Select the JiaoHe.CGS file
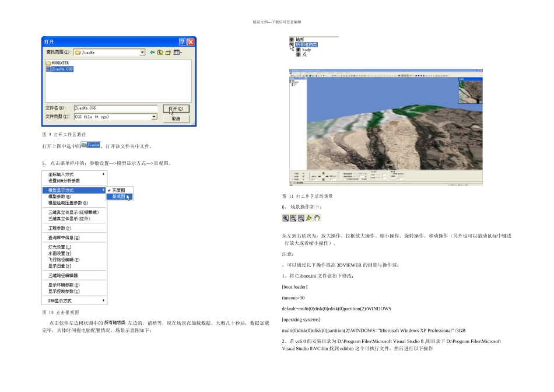This screenshot has height=392, width=554. click(x=59, y=69)
